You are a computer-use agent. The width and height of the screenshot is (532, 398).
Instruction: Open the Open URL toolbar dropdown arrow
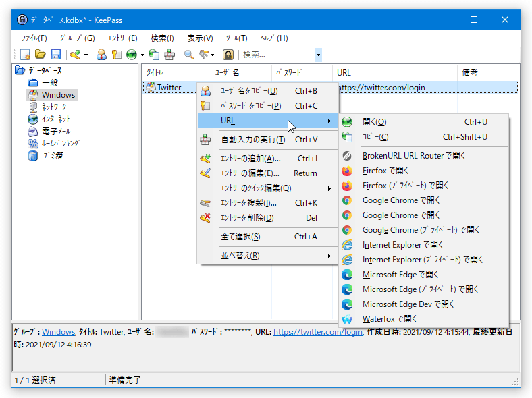point(142,55)
